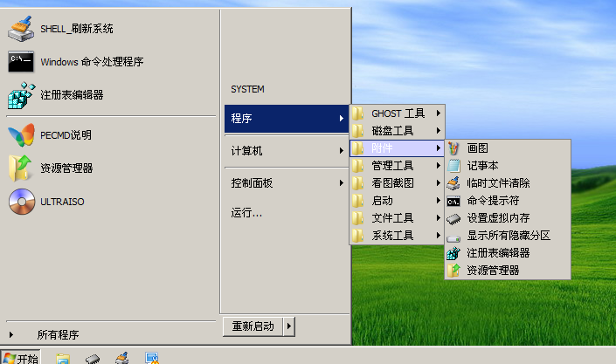Expand the 启动 submenu arrow
Image resolution: width=616 pixels, height=364 pixels.
click(x=439, y=200)
